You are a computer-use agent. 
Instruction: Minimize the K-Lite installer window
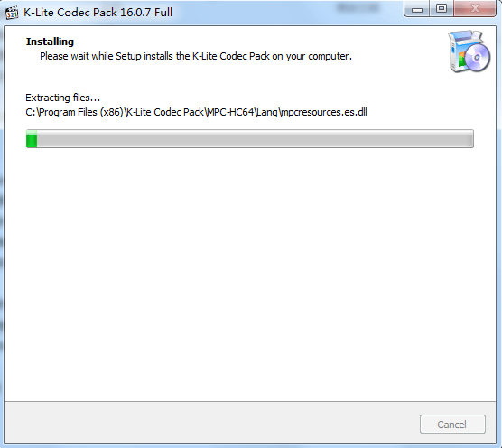coord(417,8)
